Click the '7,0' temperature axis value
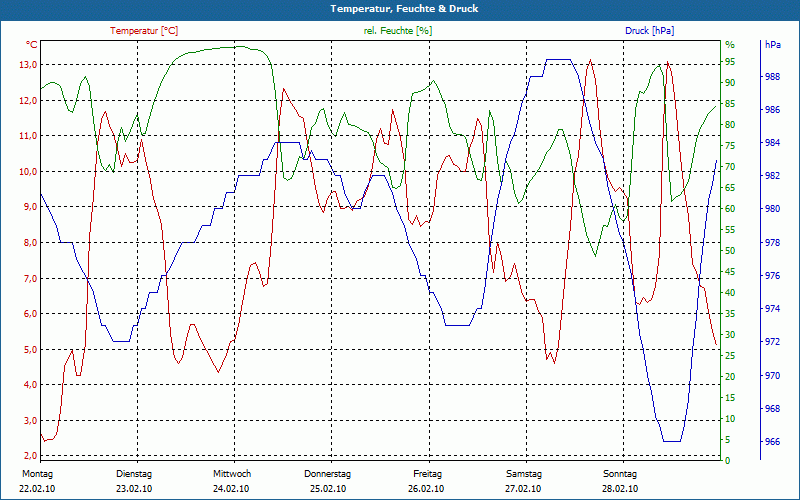Image resolution: width=800 pixels, height=500 pixels. (30, 278)
